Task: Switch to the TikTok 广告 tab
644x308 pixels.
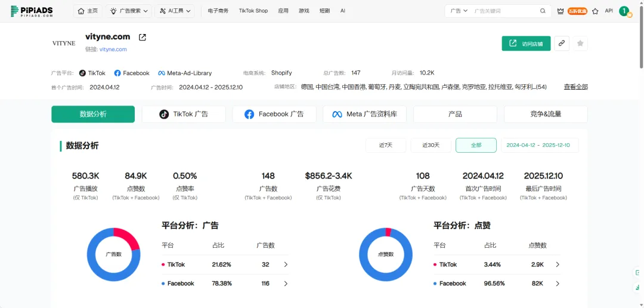Action: pos(184,114)
